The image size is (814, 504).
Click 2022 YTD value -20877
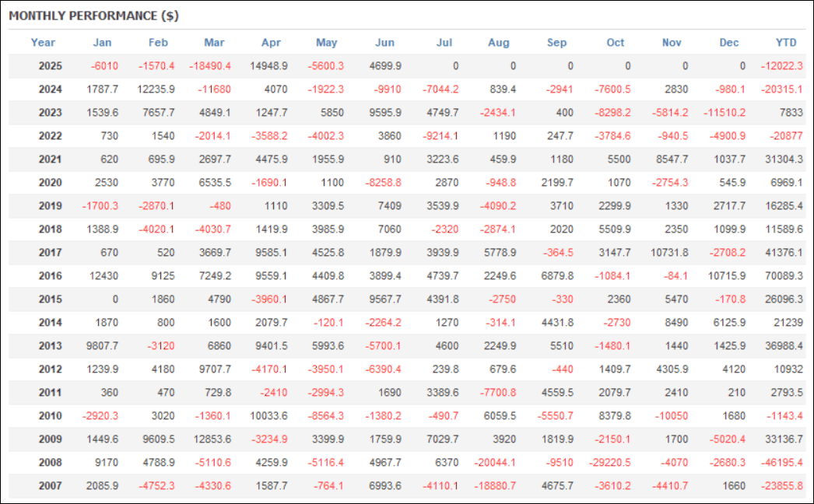click(x=786, y=136)
